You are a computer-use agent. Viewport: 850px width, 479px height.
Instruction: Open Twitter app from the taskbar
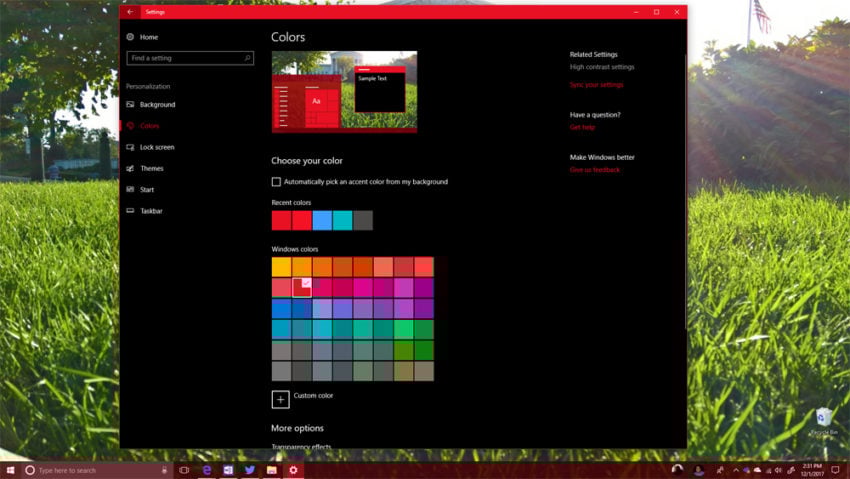[250, 470]
